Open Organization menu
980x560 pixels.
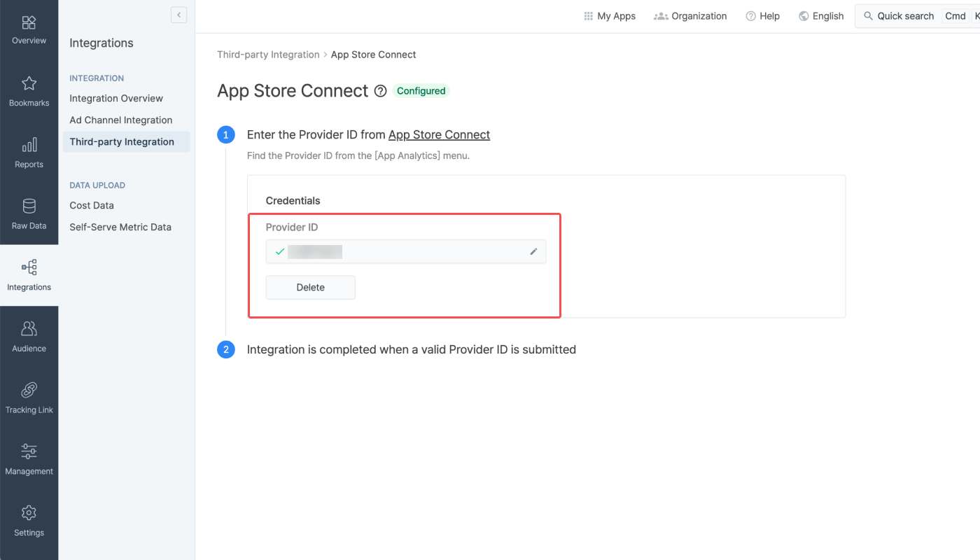click(690, 16)
